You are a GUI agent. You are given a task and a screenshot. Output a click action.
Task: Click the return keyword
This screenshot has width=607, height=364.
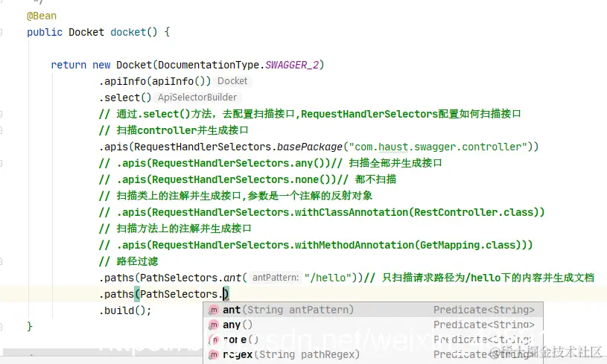click(69, 65)
